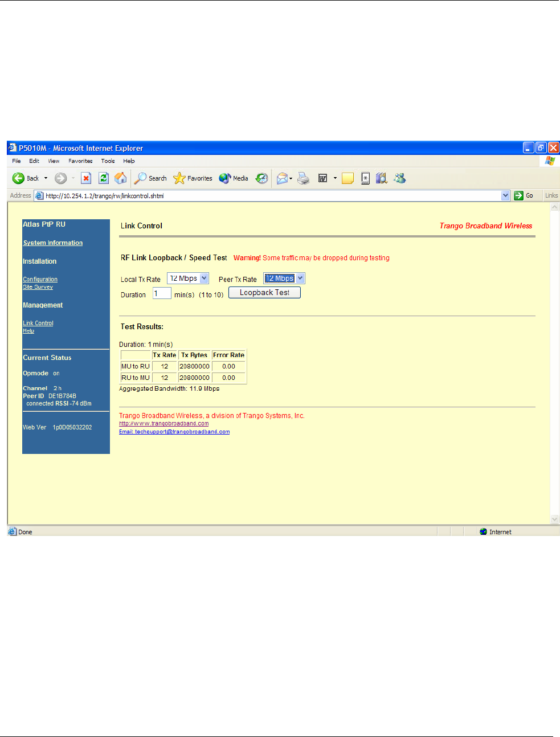Click the Aggregated Bandwidth 11.9 Mbps text
560x737 pixels.
(169, 388)
